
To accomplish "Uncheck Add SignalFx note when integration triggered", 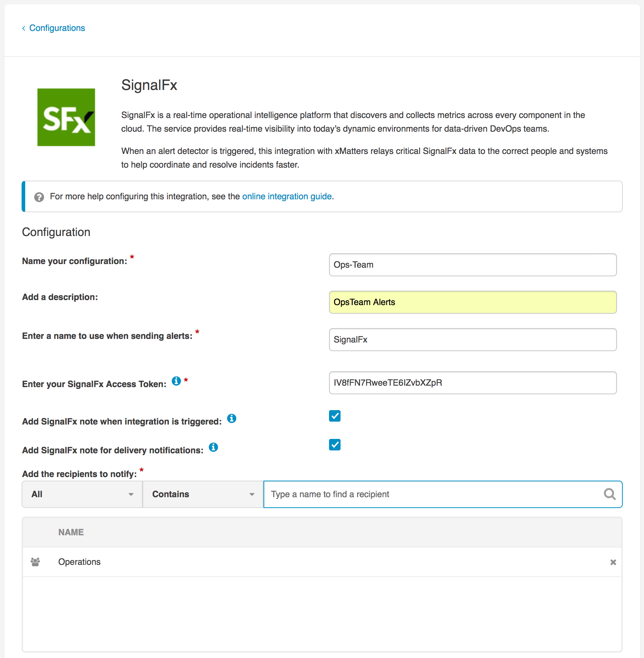I will point(335,416).
